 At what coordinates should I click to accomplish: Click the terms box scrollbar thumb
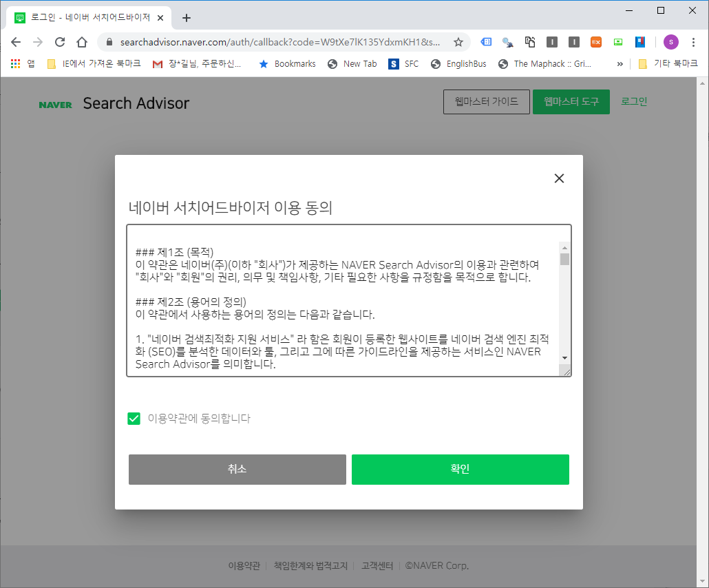pyautogui.click(x=564, y=259)
